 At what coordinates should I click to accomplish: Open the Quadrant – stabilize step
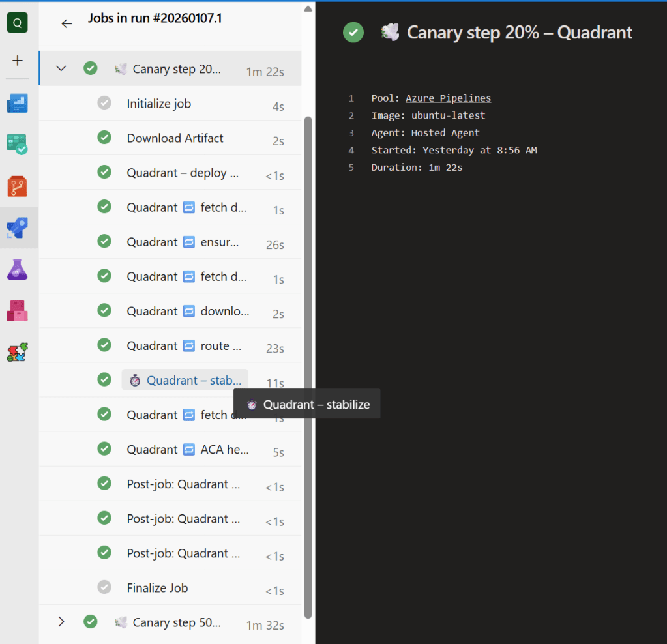[x=185, y=380]
